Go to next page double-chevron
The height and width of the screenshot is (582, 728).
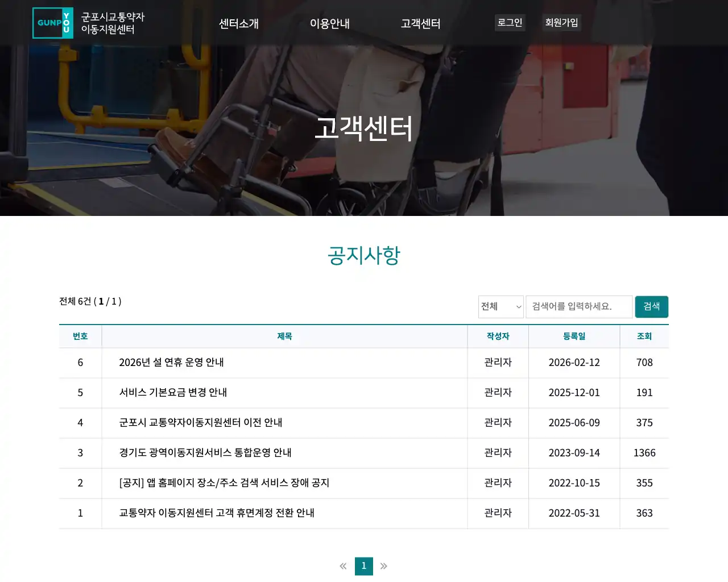(x=384, y=566)
